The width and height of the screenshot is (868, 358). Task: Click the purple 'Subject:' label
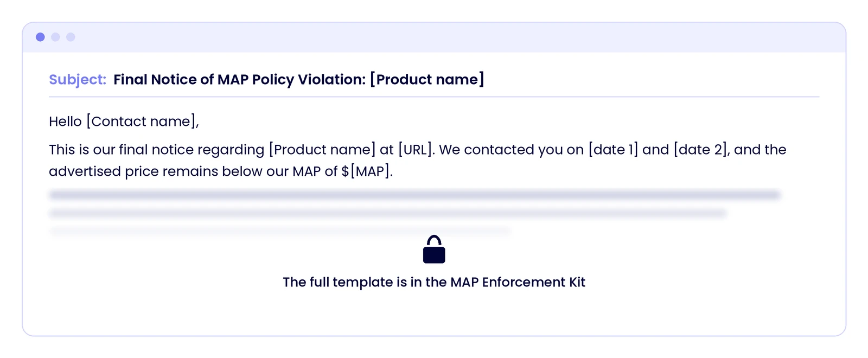(x=78, y=80)
